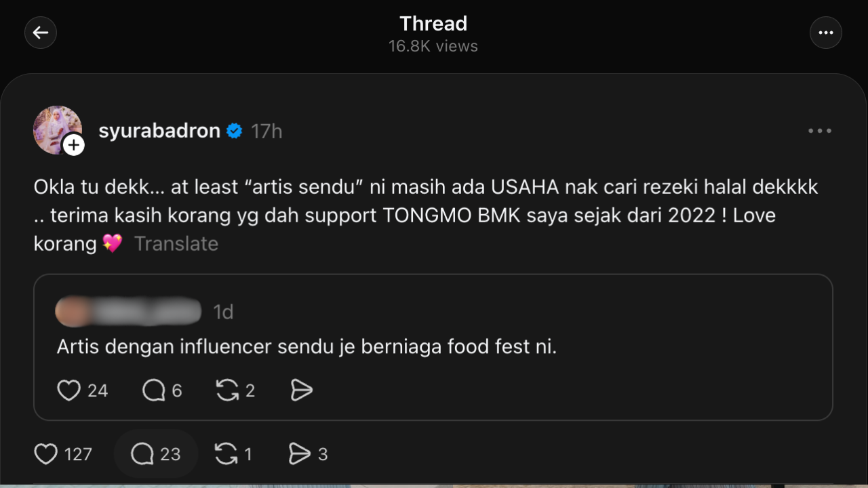The height and width of the screenshot is (488, 868).
Task: Open the quoted post about food fest
Action: (307, 347)
